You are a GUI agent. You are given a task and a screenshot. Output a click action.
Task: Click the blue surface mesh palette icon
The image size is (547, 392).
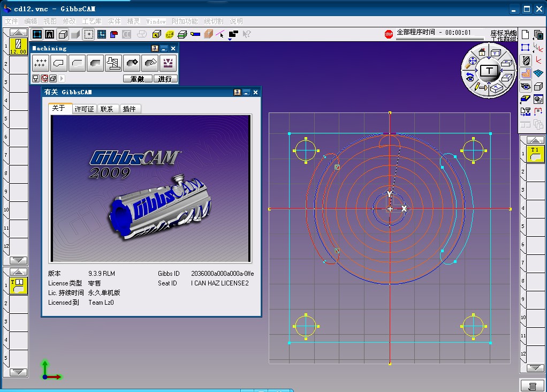pos(538,73)
